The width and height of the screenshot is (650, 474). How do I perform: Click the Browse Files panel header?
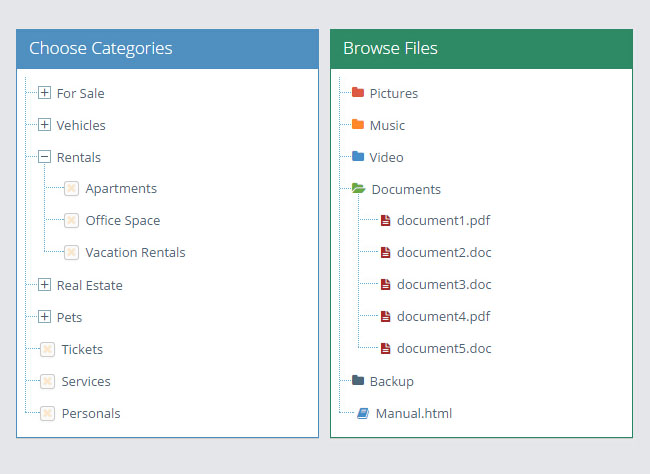click(x=481, y=48)
